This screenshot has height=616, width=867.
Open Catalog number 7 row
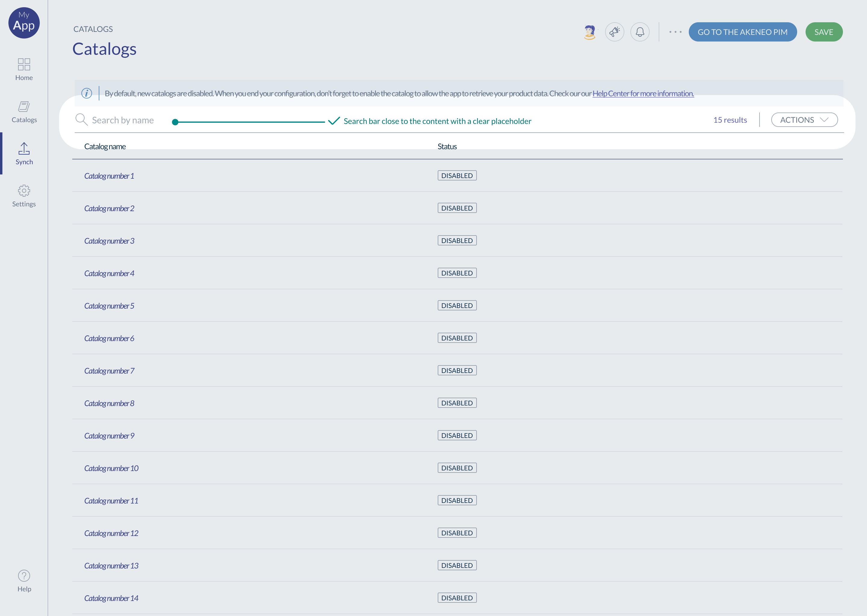(x=109, y=371)
